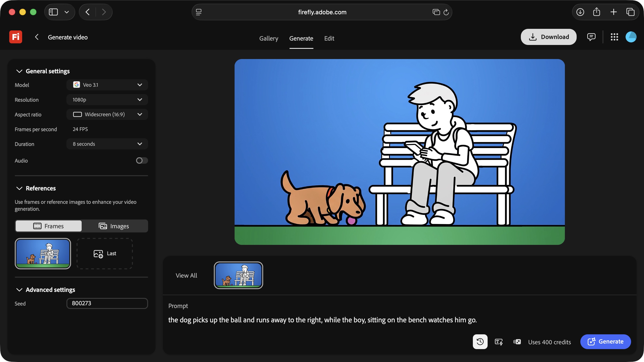The image size is (644, 362).
Task: Click View All results
Action: coord(186,275)
